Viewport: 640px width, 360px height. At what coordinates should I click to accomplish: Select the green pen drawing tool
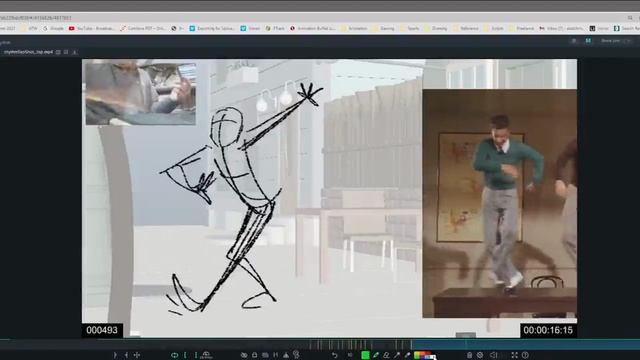(376, 355)
